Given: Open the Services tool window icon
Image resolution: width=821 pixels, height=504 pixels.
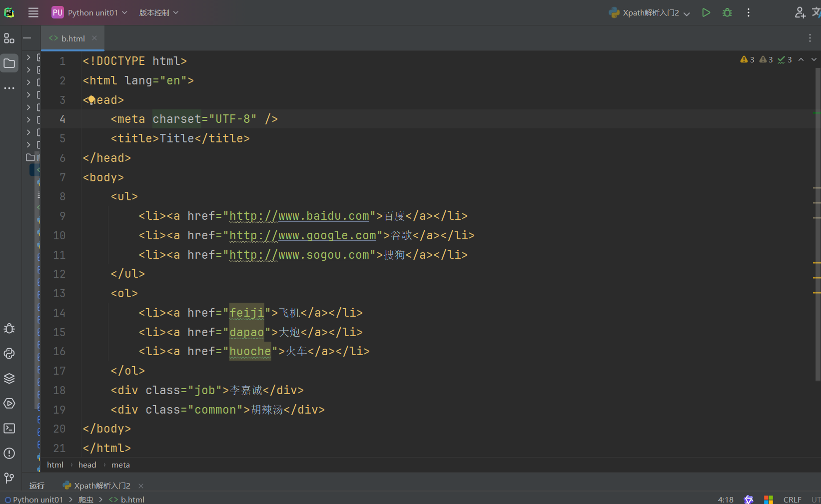Looking at the screenshot, I should [x=9, y=404].
